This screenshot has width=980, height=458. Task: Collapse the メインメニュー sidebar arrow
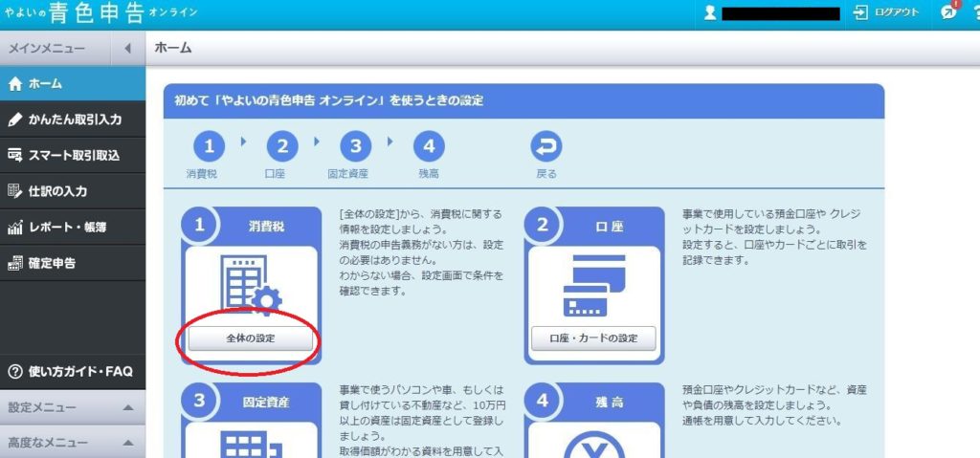pyautogui.click(x=127, y=48)
